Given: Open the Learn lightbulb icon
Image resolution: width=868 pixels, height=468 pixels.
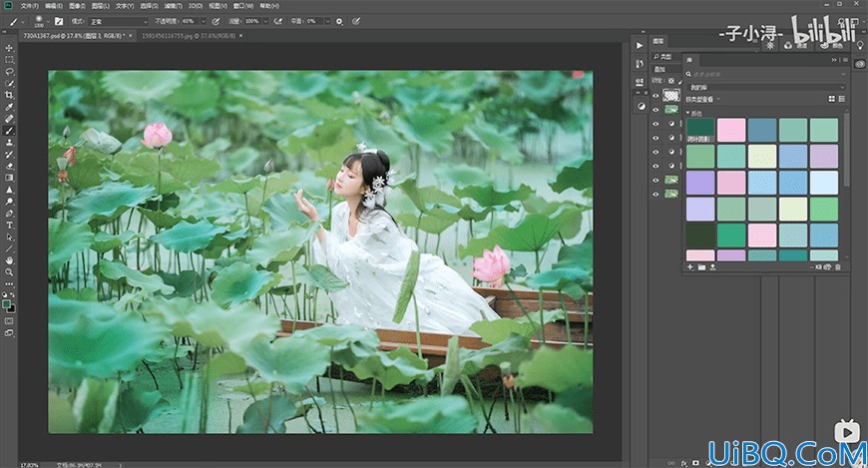Looking at the screenshot, I should point(860,46).
